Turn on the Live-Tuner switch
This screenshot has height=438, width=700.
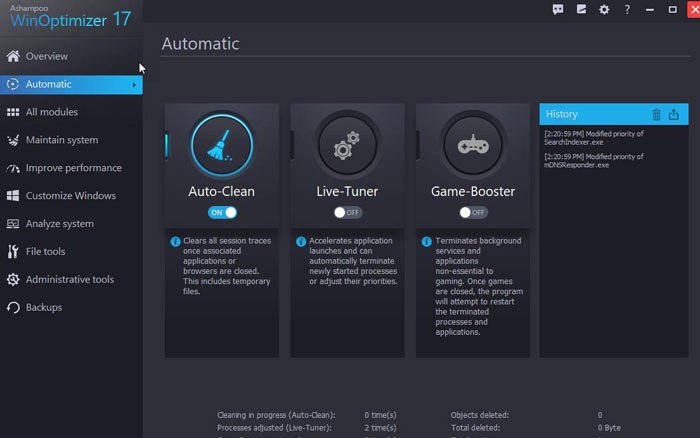tap(348, 213)
